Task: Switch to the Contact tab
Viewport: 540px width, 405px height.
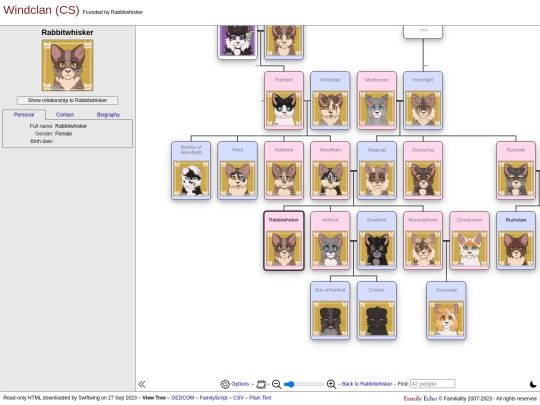Action: [65, 115]
